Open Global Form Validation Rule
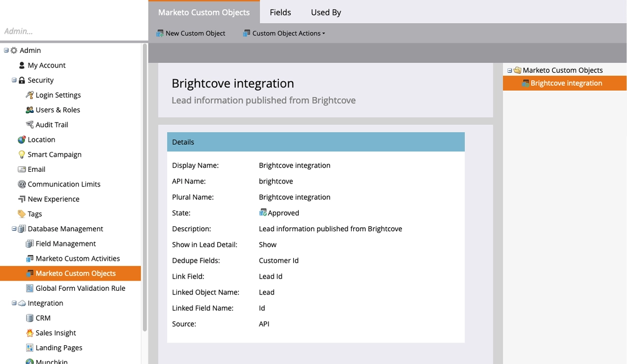The width and height of the screenshot is (627, 364). 80,288
